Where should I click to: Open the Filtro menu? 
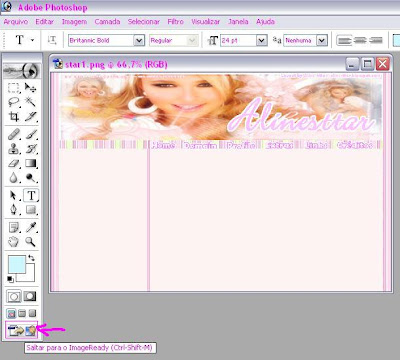click(x=175, y=22)
